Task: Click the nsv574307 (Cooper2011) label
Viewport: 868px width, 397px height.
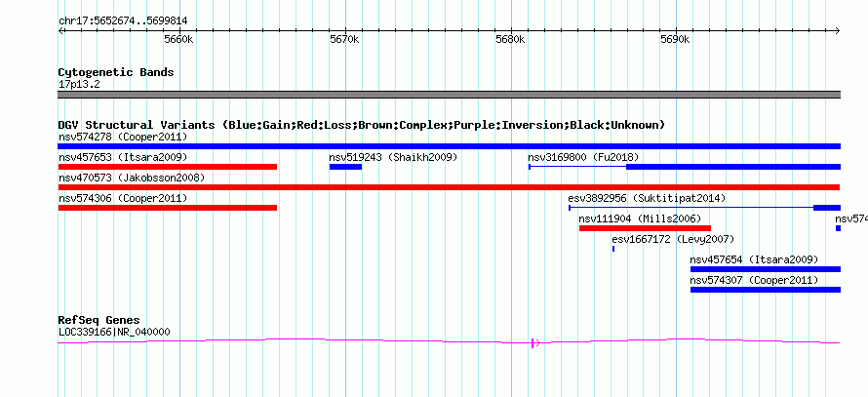Action: [x=754, y=280]
